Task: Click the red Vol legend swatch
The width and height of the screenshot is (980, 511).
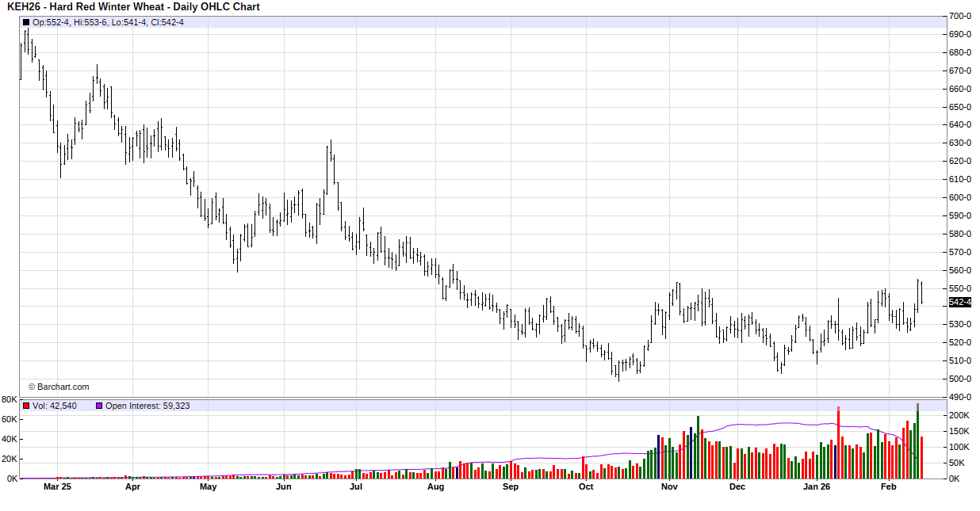Action: point(26,406)
